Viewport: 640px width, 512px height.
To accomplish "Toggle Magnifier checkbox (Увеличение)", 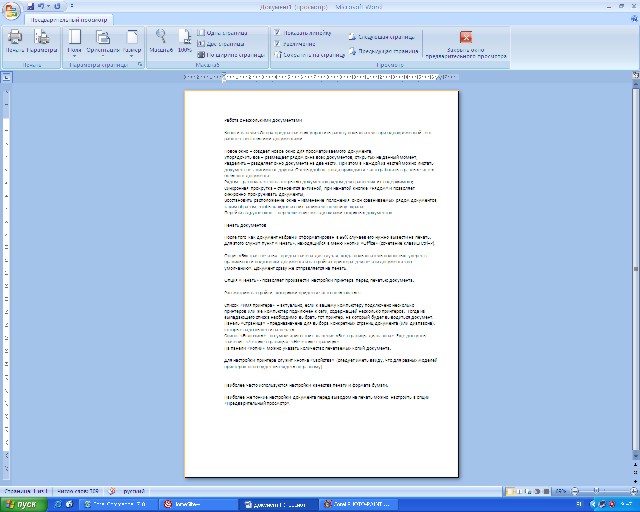I will tap(277, 43).
